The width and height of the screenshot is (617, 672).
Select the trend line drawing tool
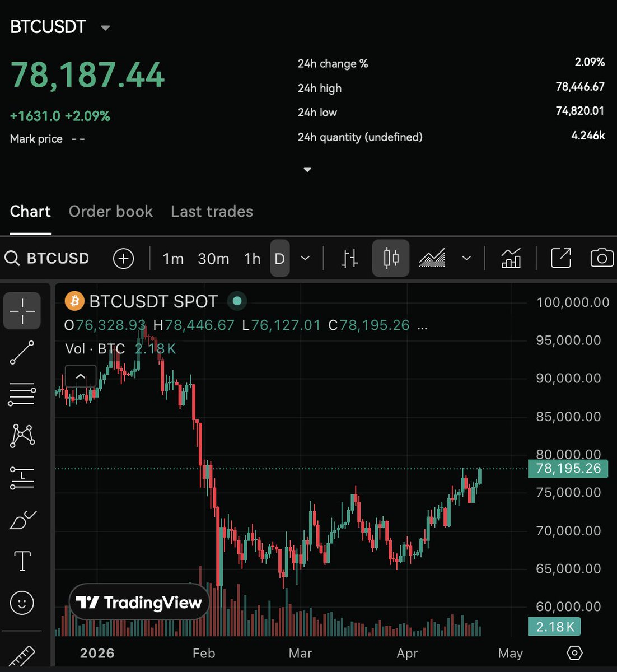(x=22, y=353)
